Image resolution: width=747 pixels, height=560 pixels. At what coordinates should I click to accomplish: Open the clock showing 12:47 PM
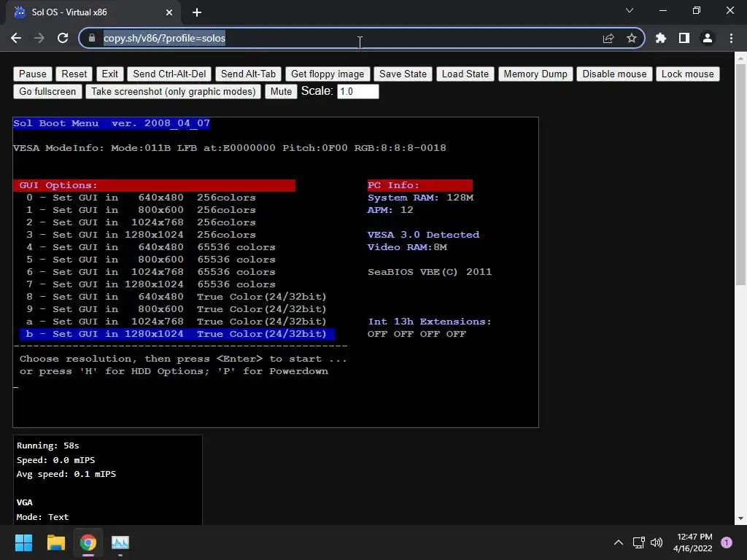point(693,542)
